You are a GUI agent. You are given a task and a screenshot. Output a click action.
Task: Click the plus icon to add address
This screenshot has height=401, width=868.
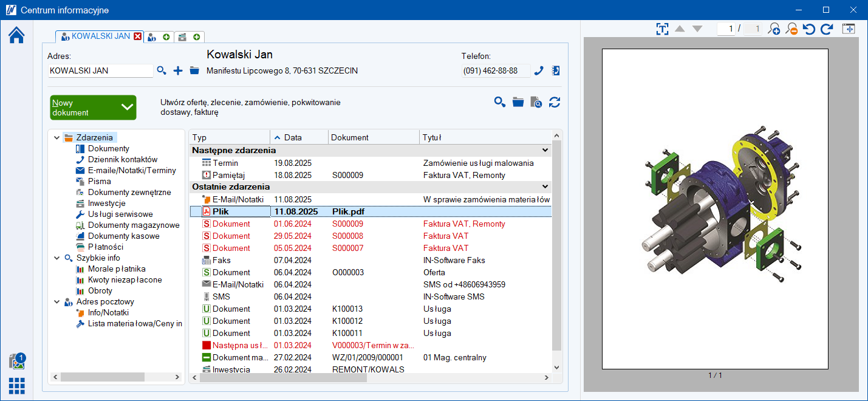coord(178,70)
